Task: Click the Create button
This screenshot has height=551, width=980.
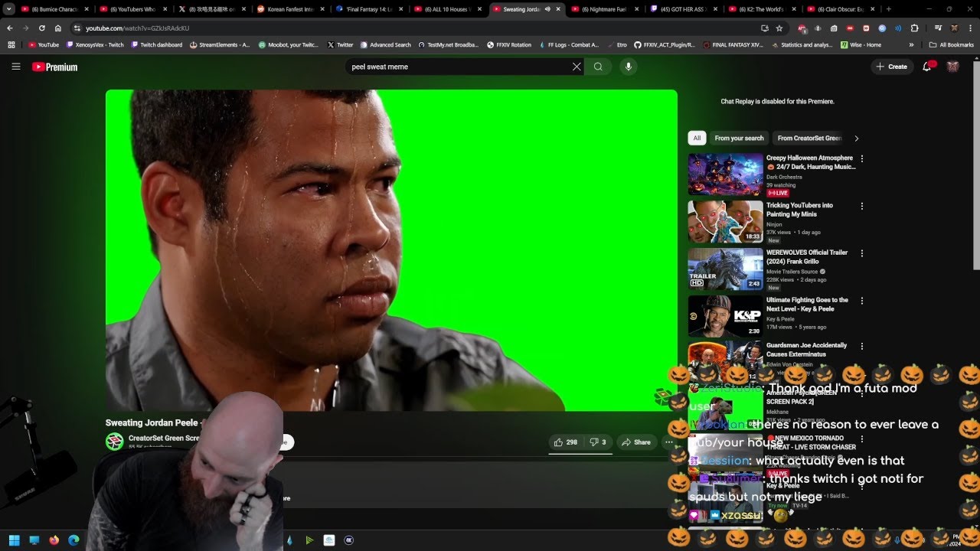Action: pyautogui.click(x=892, y=67)
